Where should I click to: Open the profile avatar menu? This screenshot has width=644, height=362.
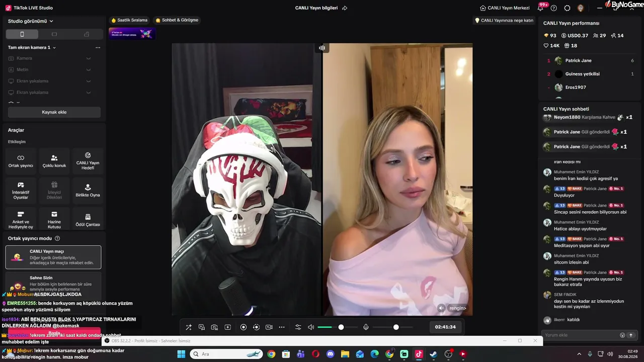click(581, 8)
